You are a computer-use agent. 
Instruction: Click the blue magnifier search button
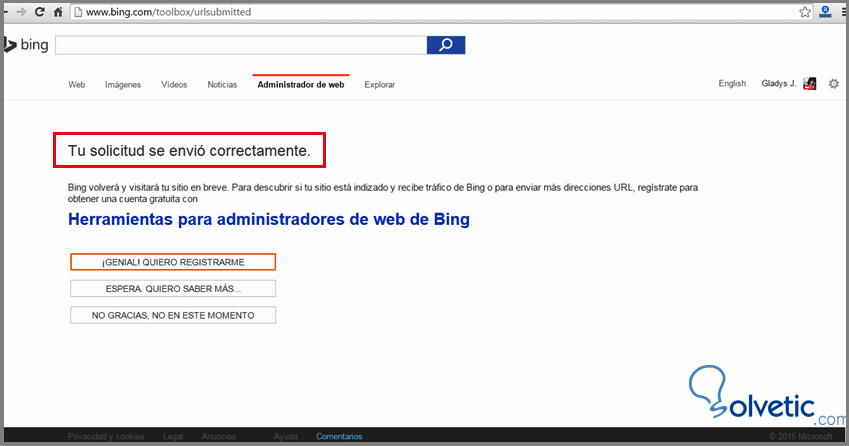click(446, 45)
